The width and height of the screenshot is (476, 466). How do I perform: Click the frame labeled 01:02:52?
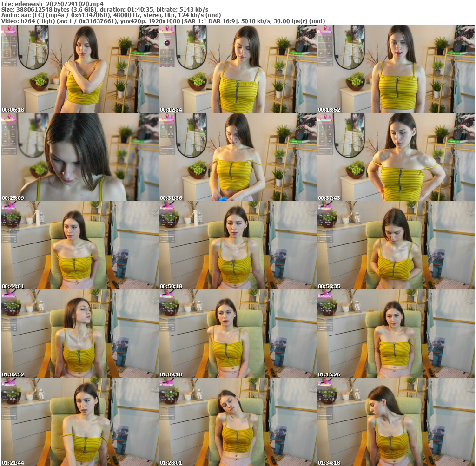79,334
